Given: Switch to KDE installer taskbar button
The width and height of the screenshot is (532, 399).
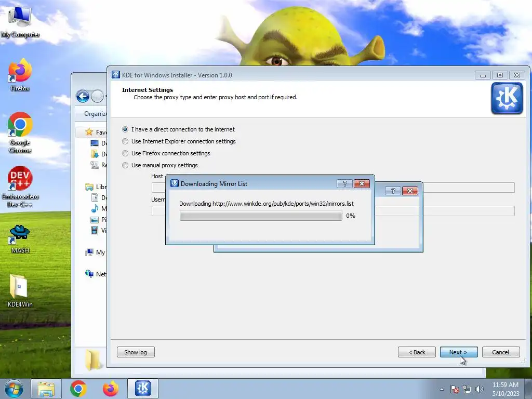Looking at the screenshot, I should pyautogui.click(x=143, y=389).
